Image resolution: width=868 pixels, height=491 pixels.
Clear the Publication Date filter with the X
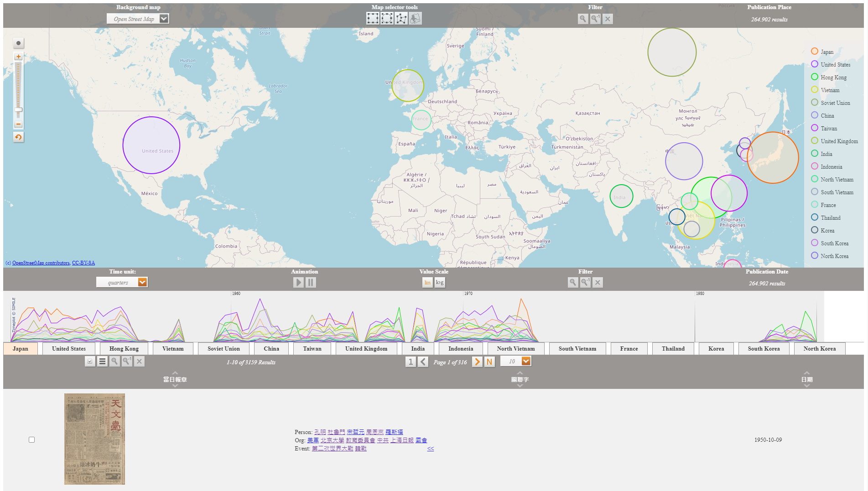coord(598,283)
